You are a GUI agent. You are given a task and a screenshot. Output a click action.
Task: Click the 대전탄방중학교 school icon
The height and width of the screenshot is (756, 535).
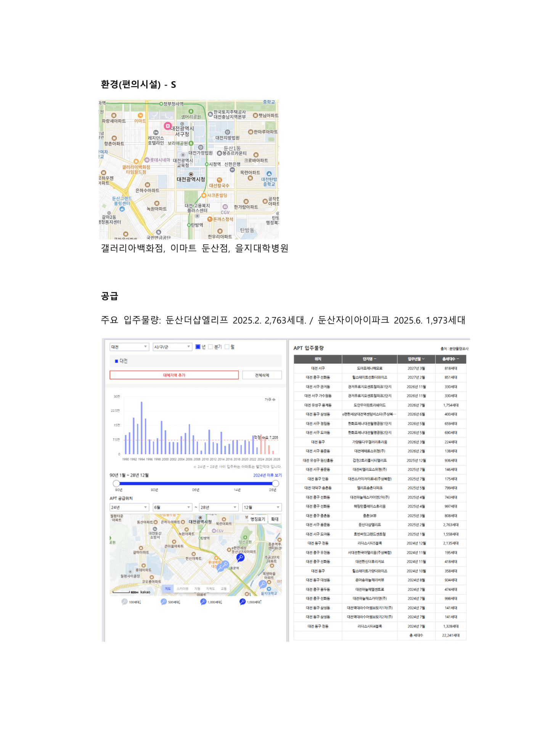(269, 174)
